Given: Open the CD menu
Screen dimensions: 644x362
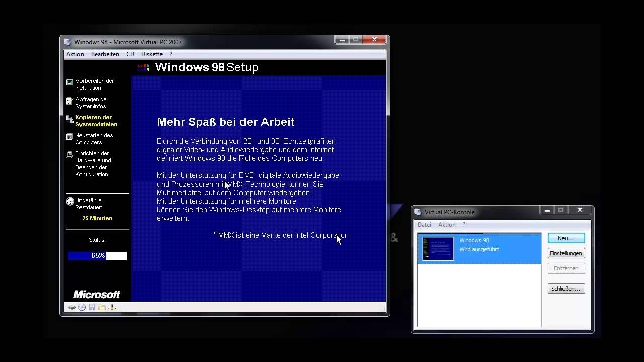Looking at the screenshot, I should (130, 54).
